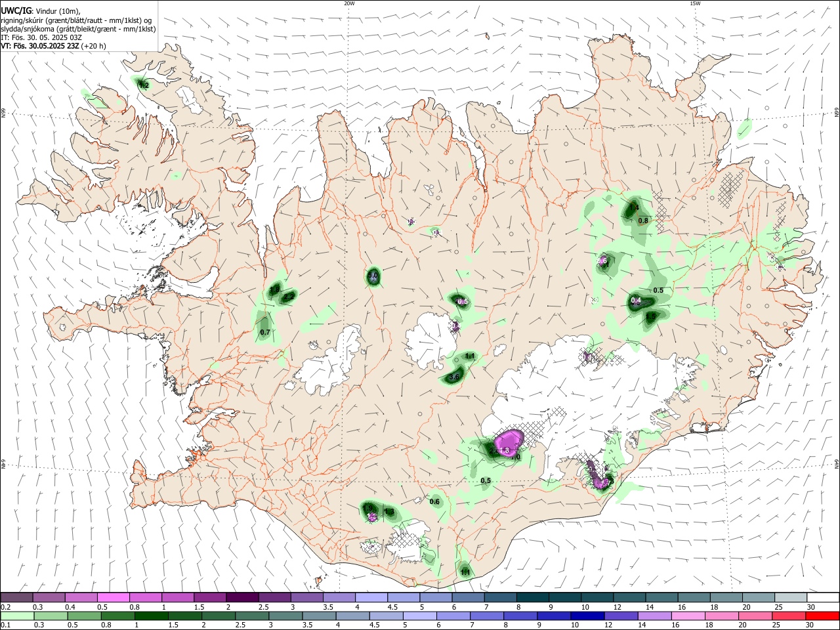Click the light pink rain swatch labeled 16
Screen dimensions: 840x630
(x=688, y=616)
